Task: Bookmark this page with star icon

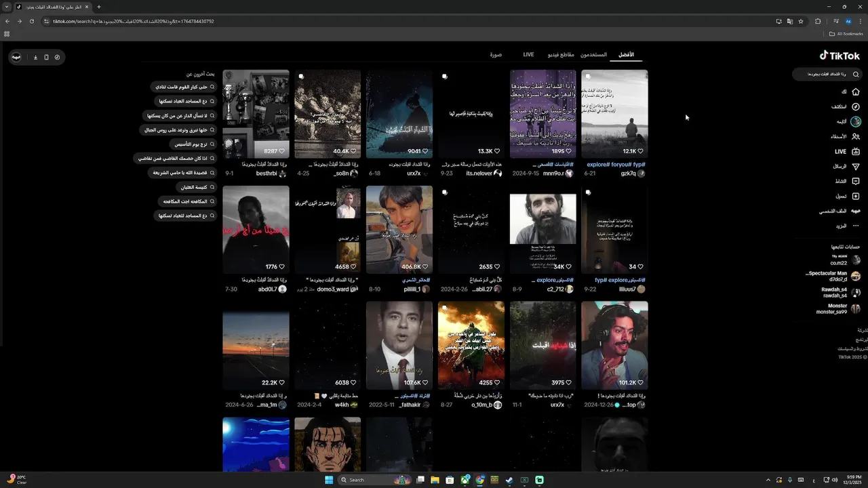Action: (x=801, y=21)
